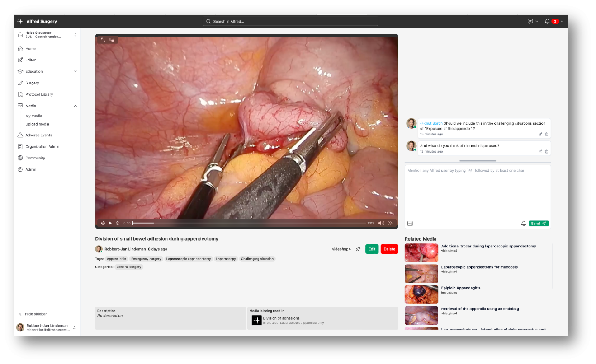Click the Search in Alfred field
596x364 pixels.
click(x=290, y=21)
